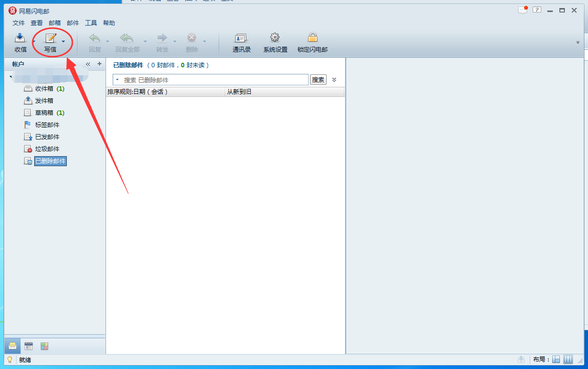Screen dimensions: 588x369
Task: Open 删除 dropdown arrow
Action: click(205, 41)
